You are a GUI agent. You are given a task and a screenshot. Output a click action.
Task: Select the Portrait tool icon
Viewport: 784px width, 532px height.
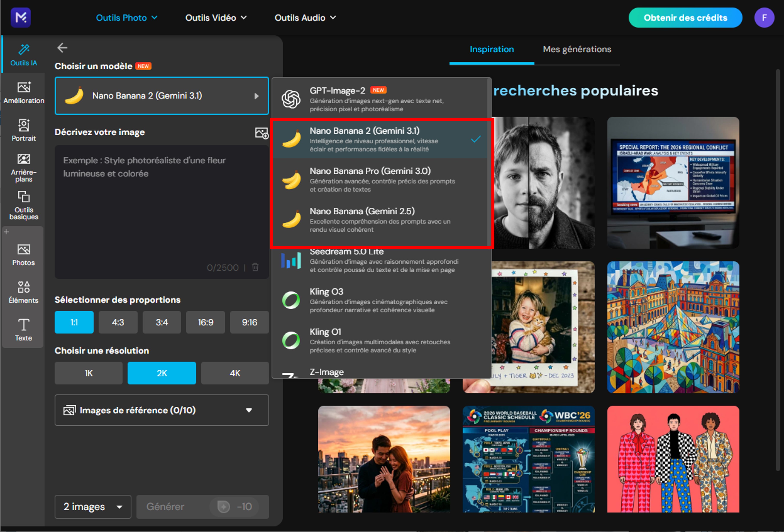[24, 130]
